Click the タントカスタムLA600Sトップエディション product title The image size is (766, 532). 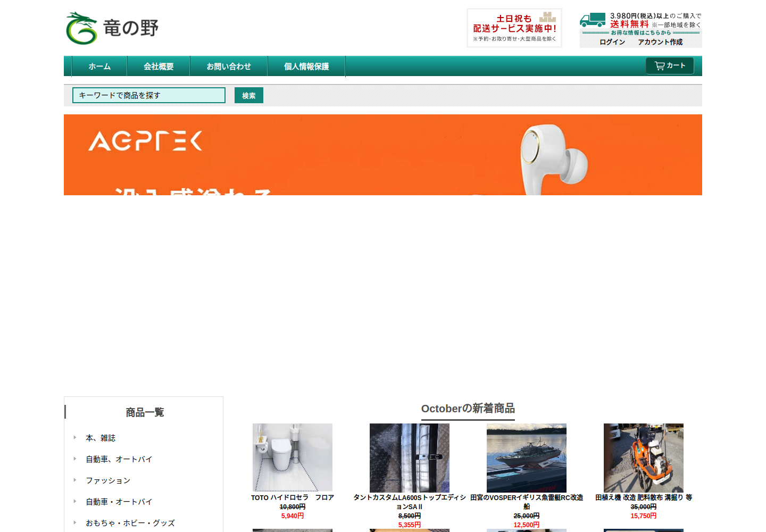[410, 502]
